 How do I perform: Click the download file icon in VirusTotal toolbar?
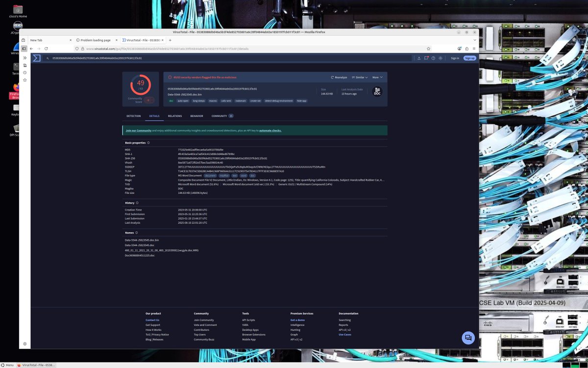[x=418, y=58]
